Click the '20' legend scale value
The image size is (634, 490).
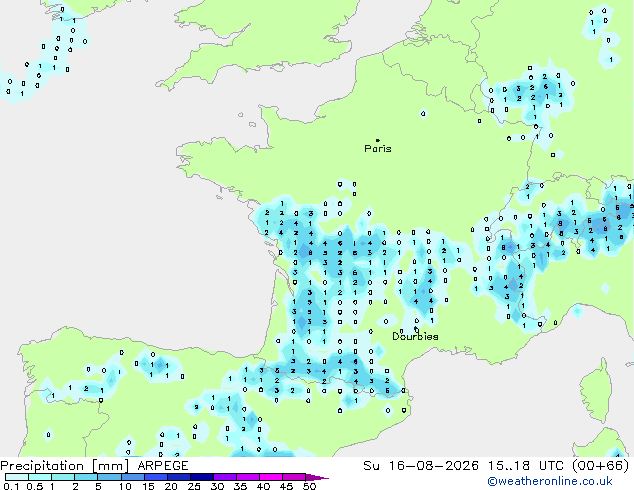pyautogui.click(x=171, y=486)
